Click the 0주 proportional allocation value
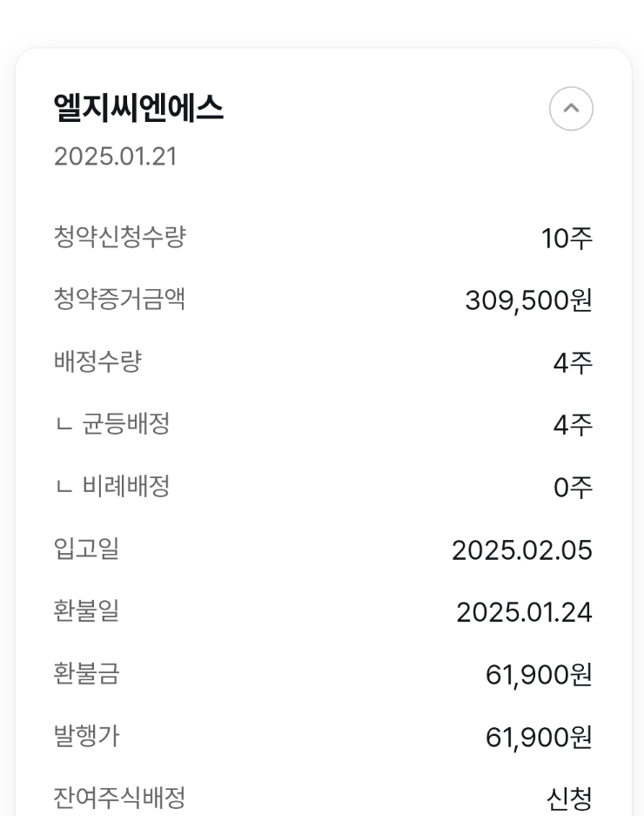Viewport: 644px width, 816px height. point(573,488)
